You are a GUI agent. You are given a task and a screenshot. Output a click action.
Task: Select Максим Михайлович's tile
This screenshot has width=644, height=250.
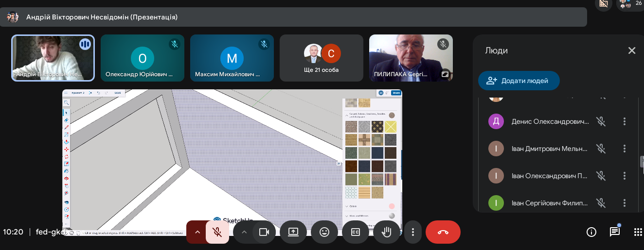point(232,58)
